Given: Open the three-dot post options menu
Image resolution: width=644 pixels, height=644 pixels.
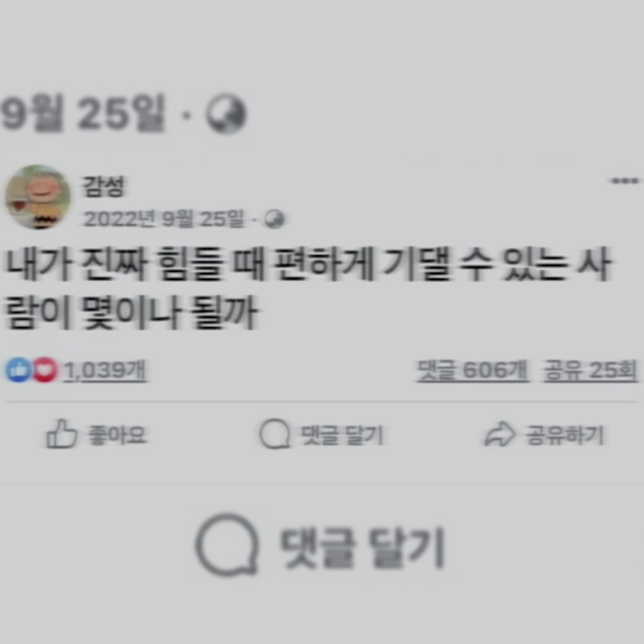Looking at the screenshot, I should (x=625, y=181).
